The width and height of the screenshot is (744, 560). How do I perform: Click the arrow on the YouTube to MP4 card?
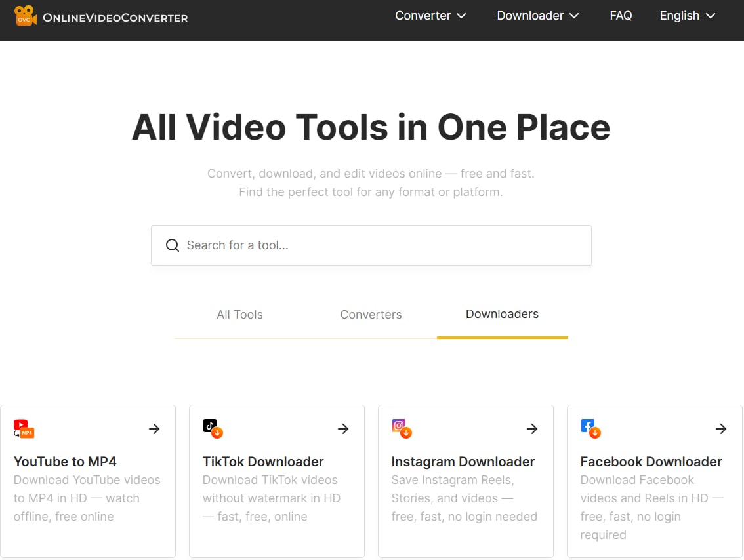tap(154, 429)
